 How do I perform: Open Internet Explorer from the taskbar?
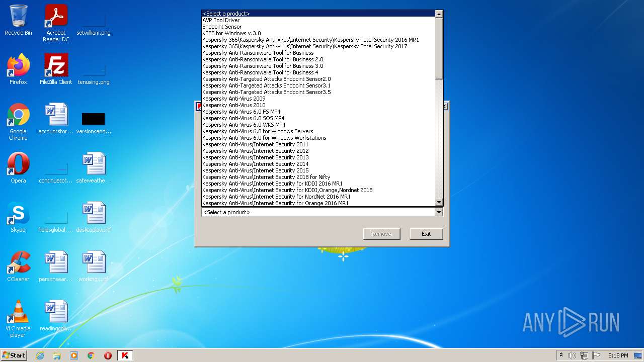point(40,355)
